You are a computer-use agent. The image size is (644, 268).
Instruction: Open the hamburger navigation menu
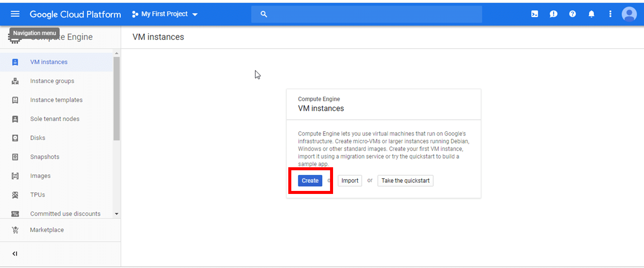pyautogui.click(x=15, y=14)
